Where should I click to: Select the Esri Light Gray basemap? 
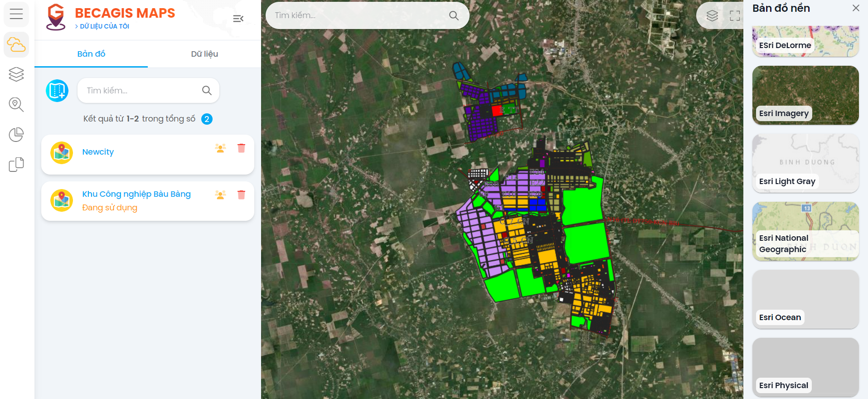(x=805, y=163)
